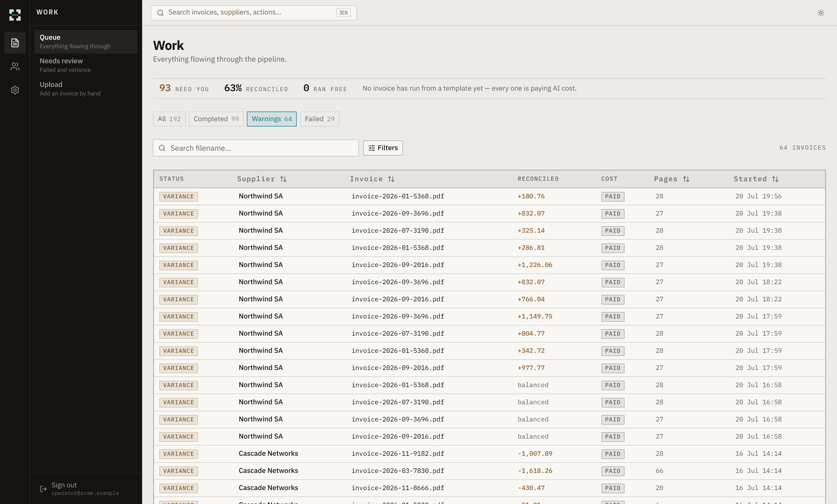This screenshot has height=504, width=837.
Task: Focus the Search invoices, suppliers, actions field
Action: (254, 13)
